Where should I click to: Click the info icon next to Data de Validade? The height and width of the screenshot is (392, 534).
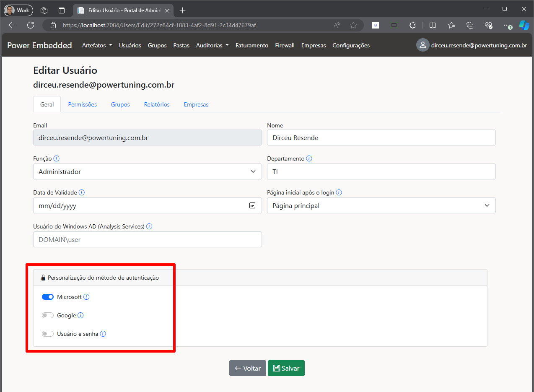click(82, 193)
